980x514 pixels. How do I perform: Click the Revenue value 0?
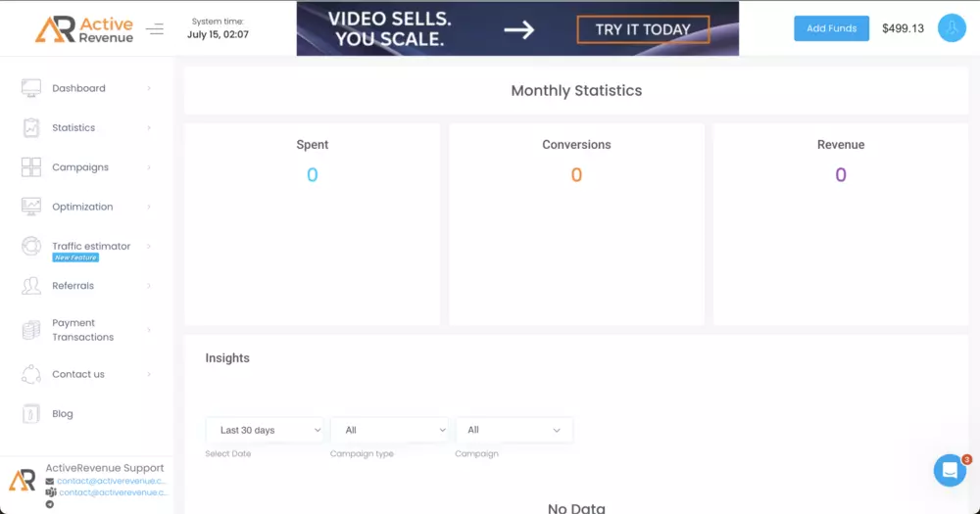[x=841, y=174]
